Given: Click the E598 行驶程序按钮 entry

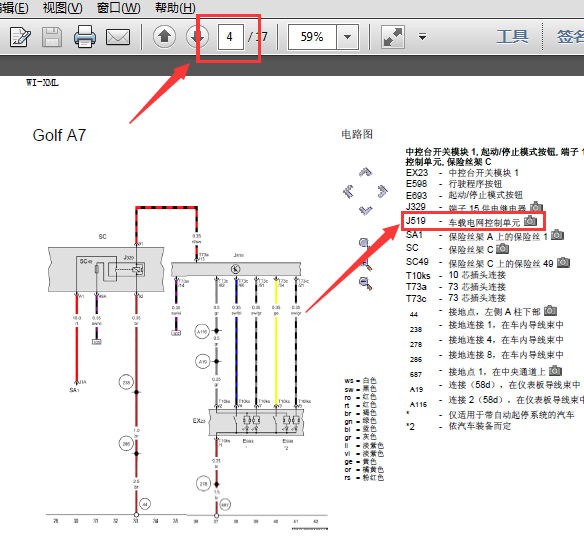Looking at the screenshot, I should 454,184.
